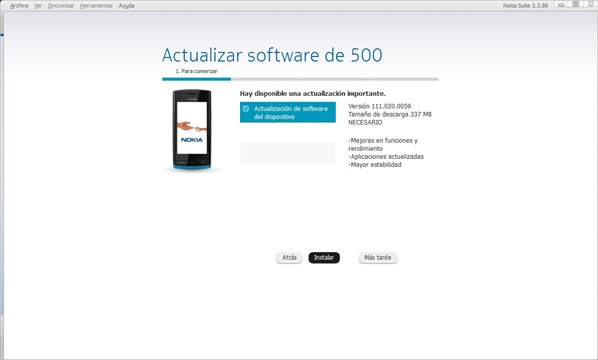Select the Actualización de software del dispositivo item

tap(288, 112)
